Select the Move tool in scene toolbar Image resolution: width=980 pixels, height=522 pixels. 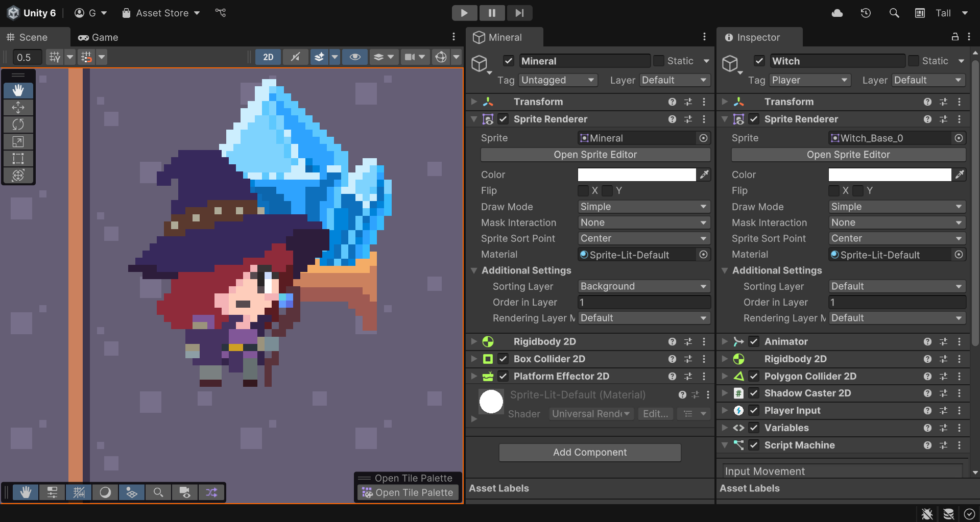pos(18,108)
